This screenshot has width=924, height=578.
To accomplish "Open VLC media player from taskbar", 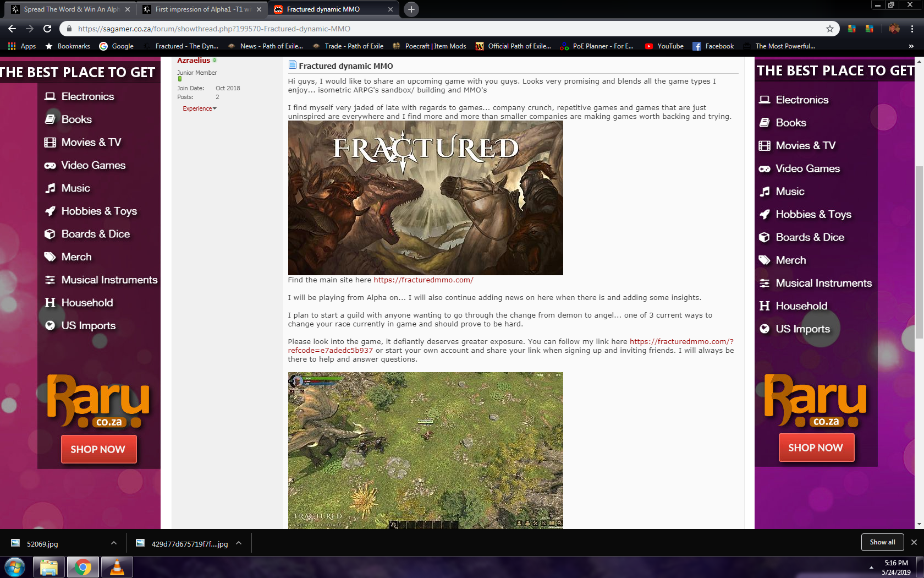I will coord(117,568).
